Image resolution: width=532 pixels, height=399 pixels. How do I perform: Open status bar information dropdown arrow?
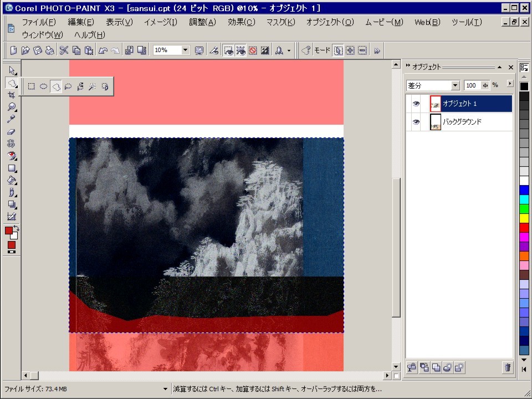click(x=165, y=389)
